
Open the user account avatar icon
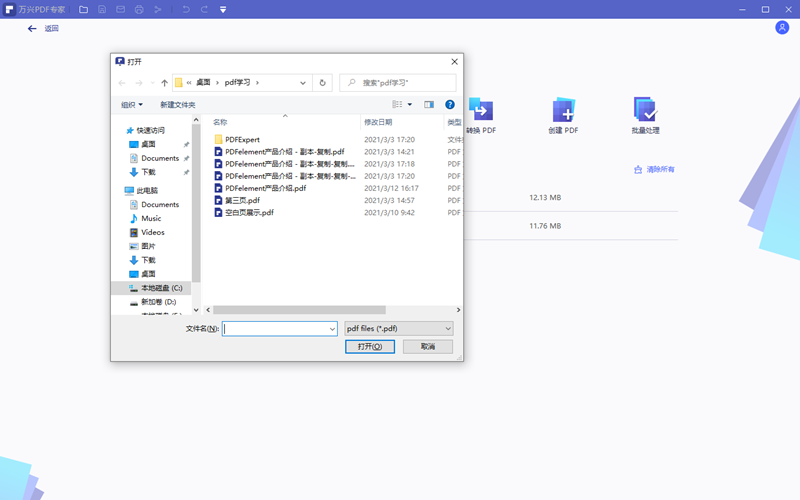tap(782, 28)
